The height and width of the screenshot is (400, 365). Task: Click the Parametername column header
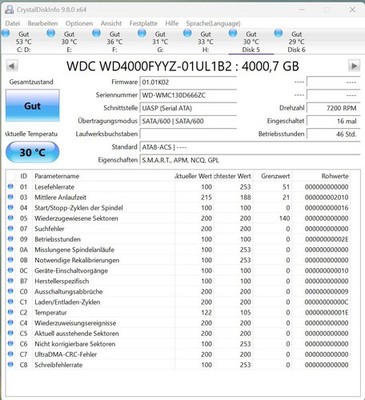click(103, 176)
